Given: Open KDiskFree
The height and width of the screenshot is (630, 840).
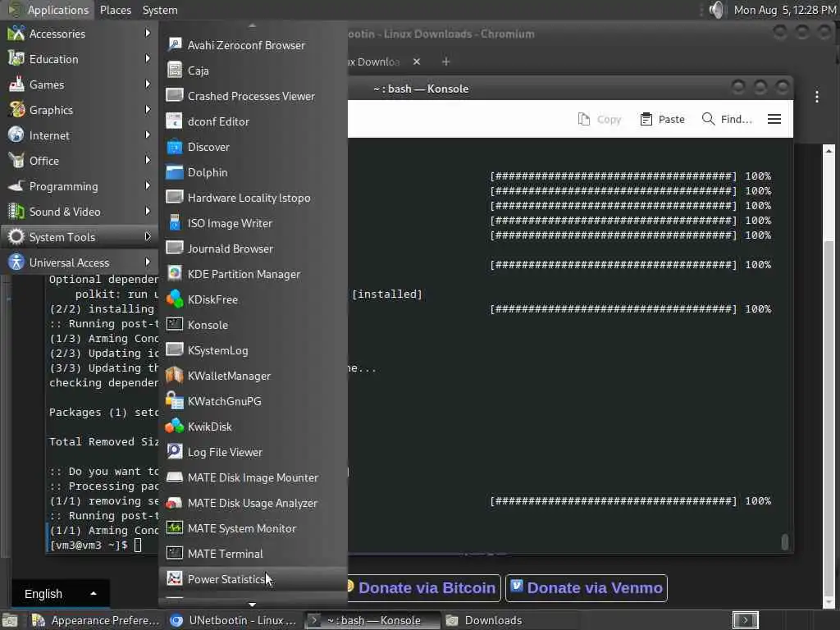Looking at the screenshot, I should point(253,299).
